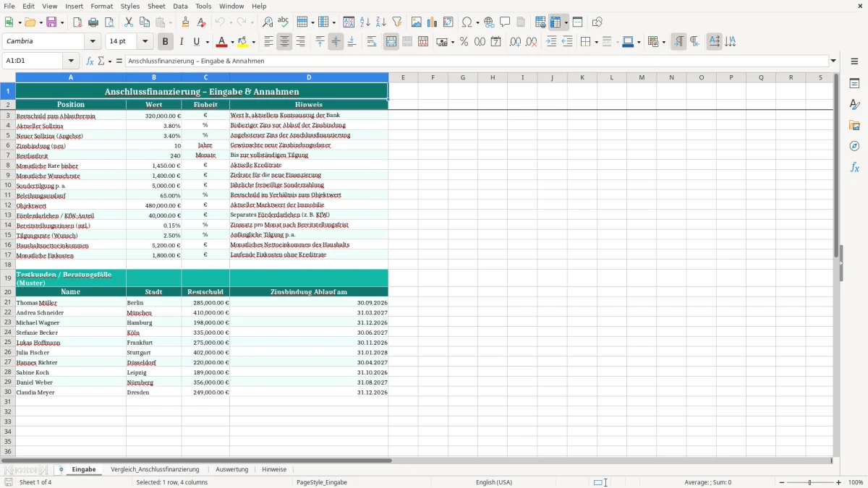Open Print Preview from toolbar
The width and height of the screenshot is (868, 488).
tap(109, 22)
